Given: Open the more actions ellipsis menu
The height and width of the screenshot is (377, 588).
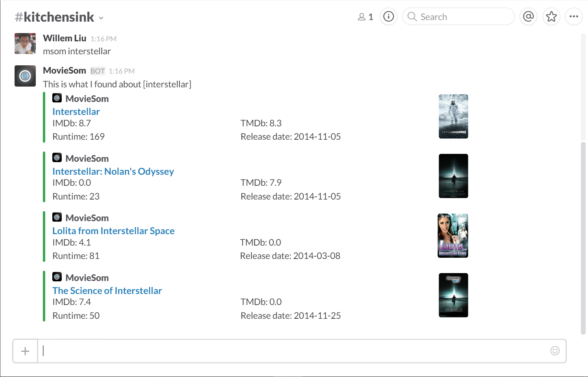Looking at the screenshot, I should pyautogui.click(x=573, y=17).
